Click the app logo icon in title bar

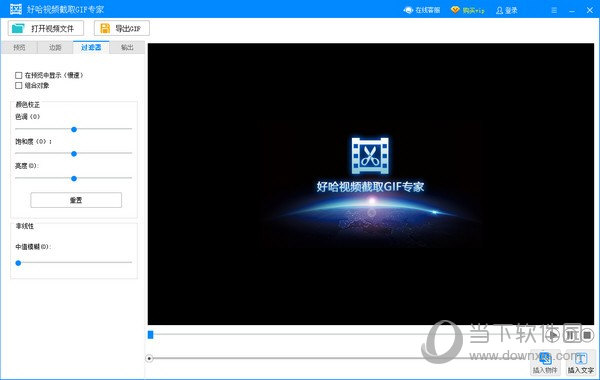(x=16, y=9)
